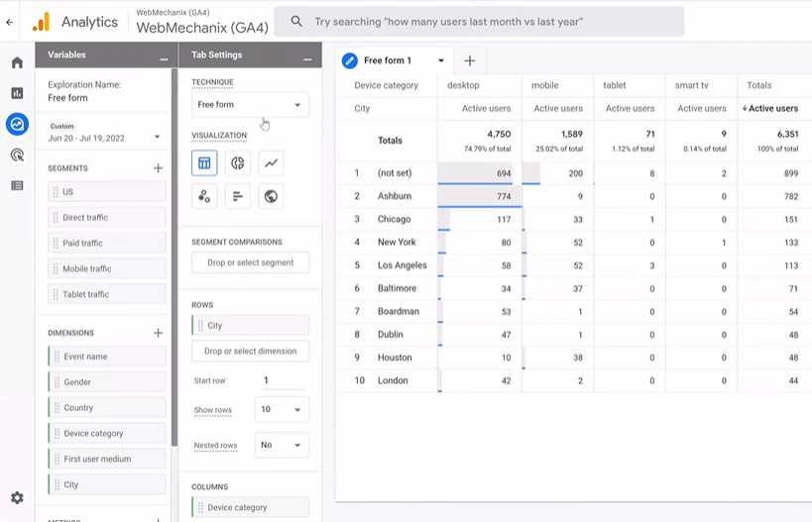Select the Scatter plot visualization
Screen dimensions: 812x522
click(x=204, y=196)
